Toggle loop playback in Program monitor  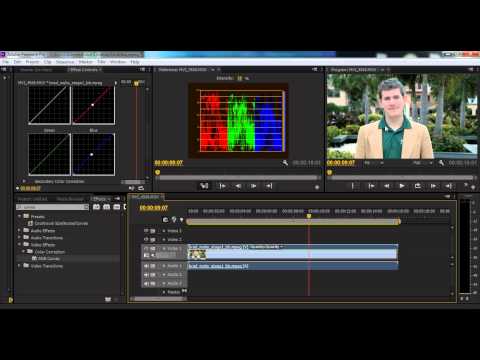(x=418, y=186)
